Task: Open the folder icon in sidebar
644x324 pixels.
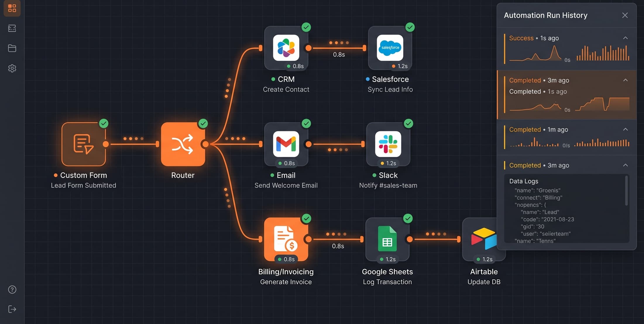Action: (x=12, y=48)
